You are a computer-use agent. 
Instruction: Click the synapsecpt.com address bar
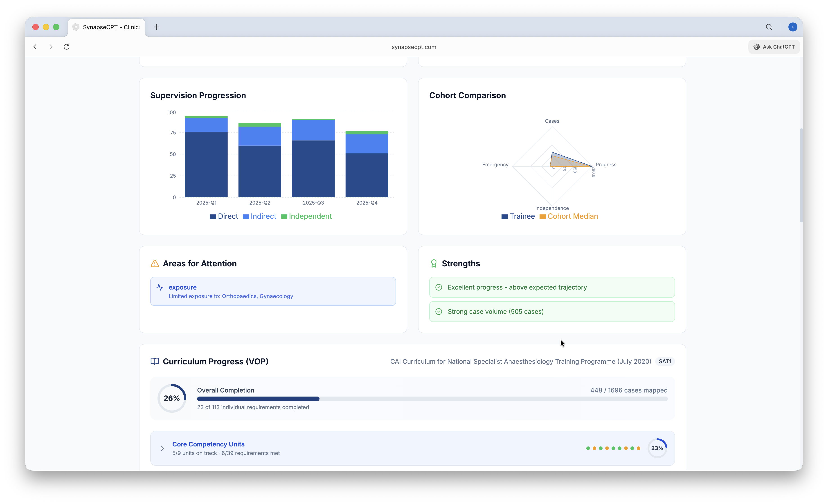tap(414, 47)
